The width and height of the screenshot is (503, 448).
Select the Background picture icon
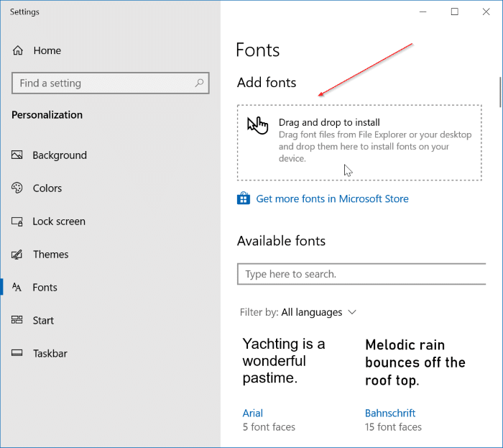coord(18,155)
